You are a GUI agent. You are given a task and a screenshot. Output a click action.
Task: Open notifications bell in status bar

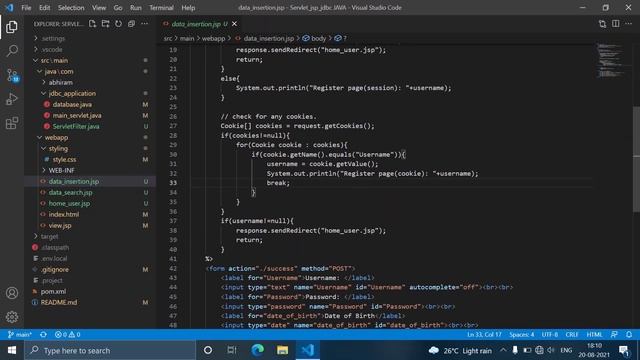pos(629,334)
